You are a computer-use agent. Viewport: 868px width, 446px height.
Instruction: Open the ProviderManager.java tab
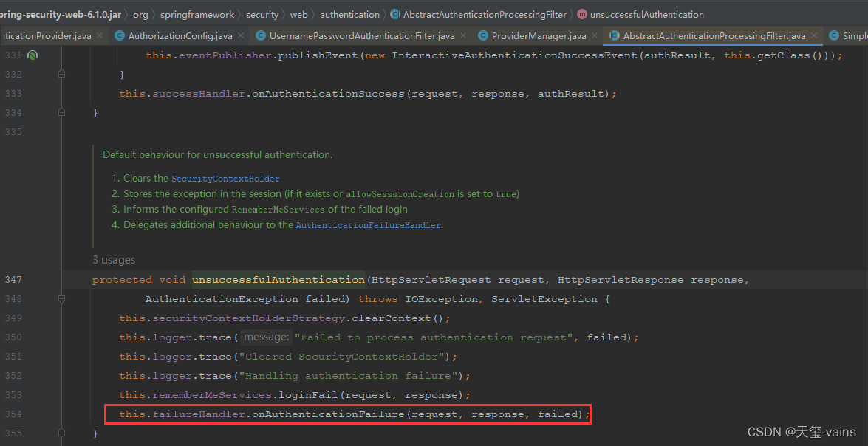click(539, 36)
